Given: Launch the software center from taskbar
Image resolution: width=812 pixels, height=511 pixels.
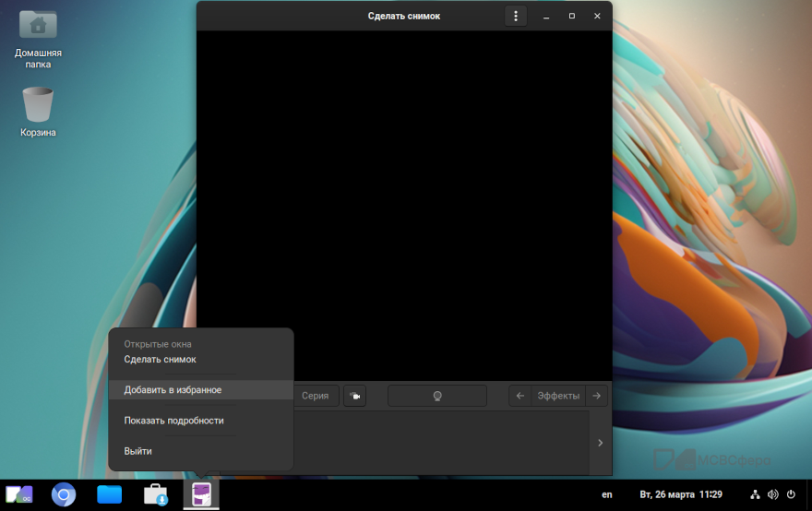Looking at the screenshot, I should point(156,494).
